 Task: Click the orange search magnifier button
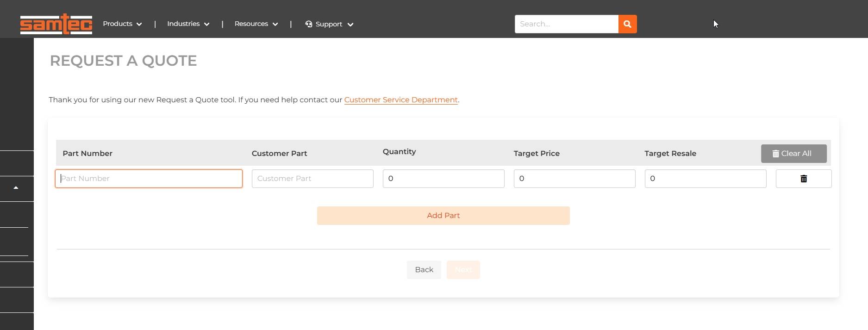[x=627, y=24]
